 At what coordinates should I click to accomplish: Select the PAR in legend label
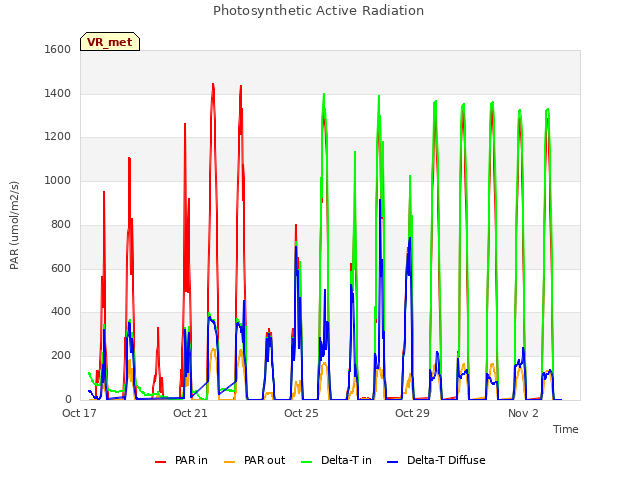pyautogui.click(x=191, y=460)
